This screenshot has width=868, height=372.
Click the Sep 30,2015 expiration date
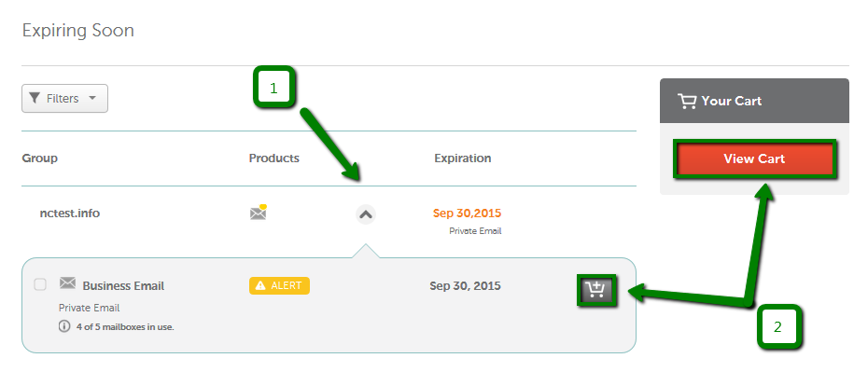pos(467,213)
